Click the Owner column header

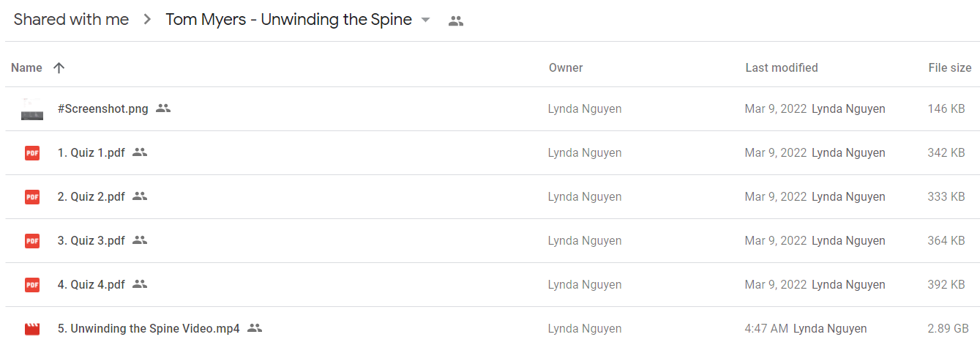point(566,67)
